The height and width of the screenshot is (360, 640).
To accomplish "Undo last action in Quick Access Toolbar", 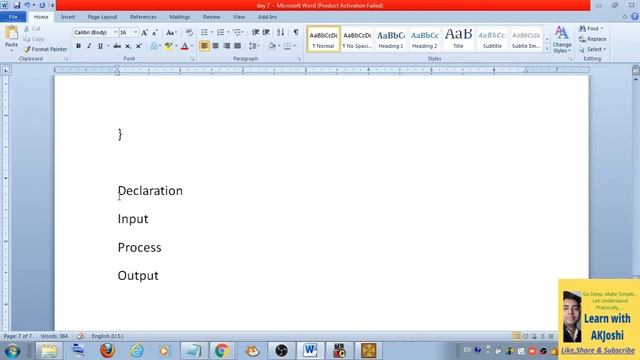I will [x=27, y=5].
